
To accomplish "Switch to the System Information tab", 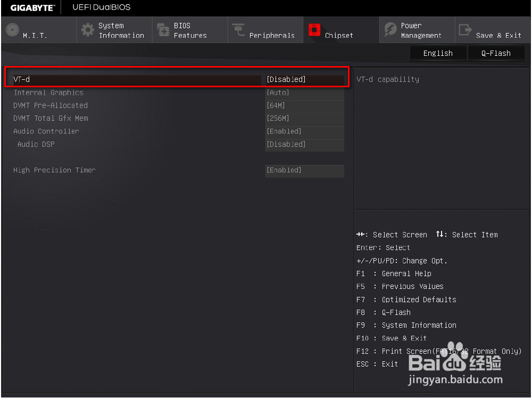I will [115, 30].
